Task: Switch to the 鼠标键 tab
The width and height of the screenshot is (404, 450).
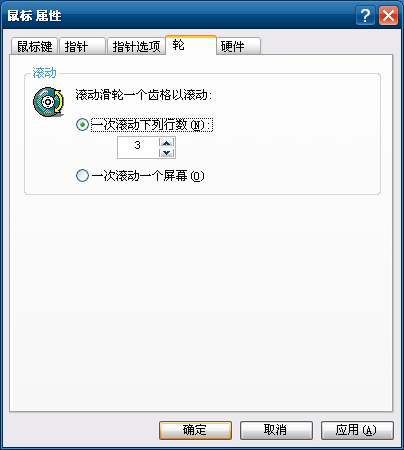Action: click(x=34, y=46)
